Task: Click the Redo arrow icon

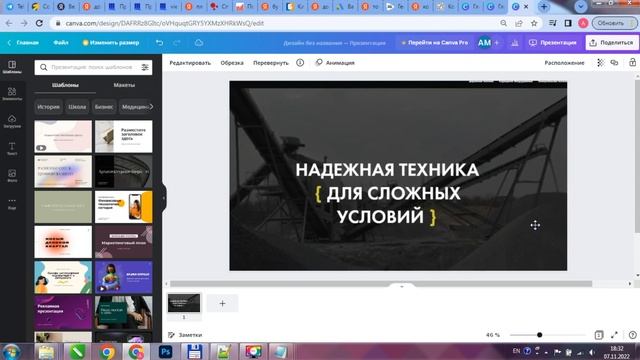Action: tap(177, 42)
